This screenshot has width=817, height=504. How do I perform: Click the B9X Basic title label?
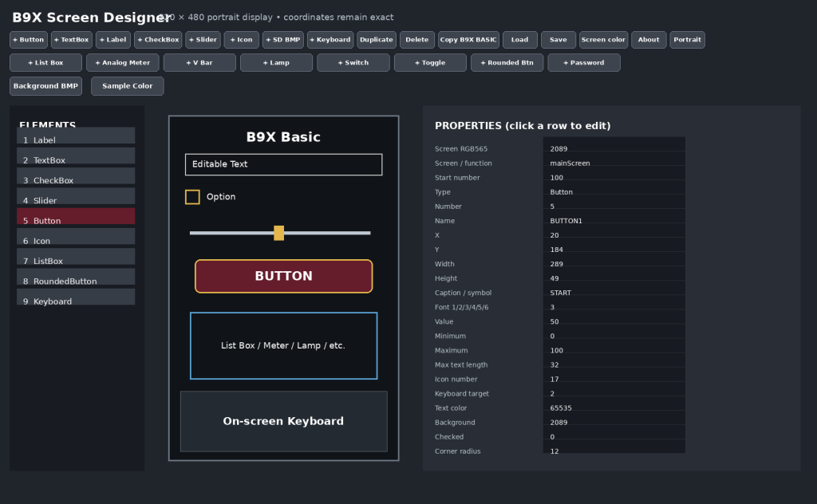coord(283,137)
